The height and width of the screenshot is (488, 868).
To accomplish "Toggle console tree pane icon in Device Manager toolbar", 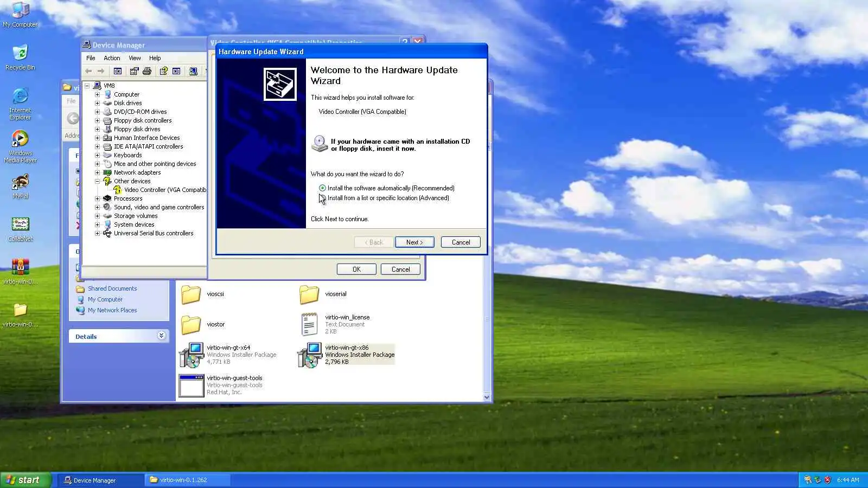I will [x=118, y=71].
